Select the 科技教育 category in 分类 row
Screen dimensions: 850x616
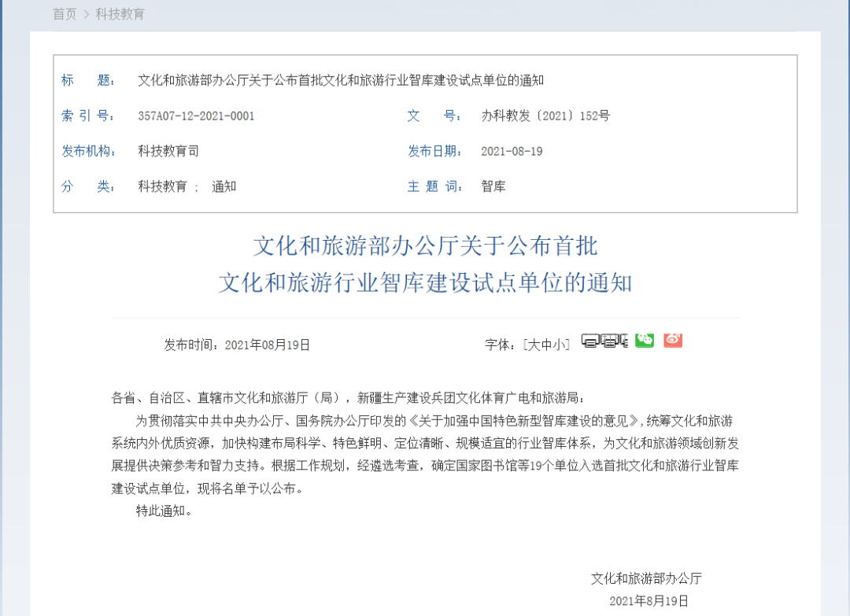(x=162, y=186)
